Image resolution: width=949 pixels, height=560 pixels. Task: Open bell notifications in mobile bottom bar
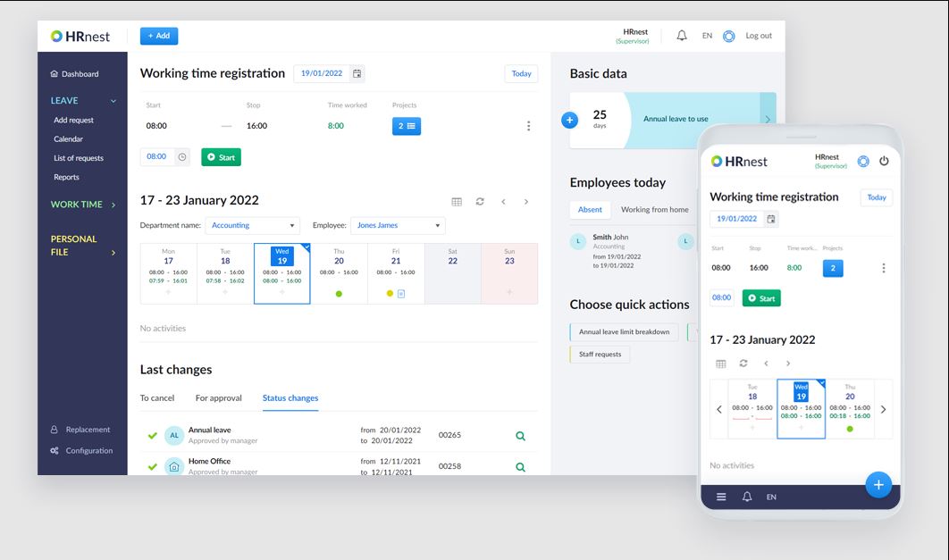747,497
